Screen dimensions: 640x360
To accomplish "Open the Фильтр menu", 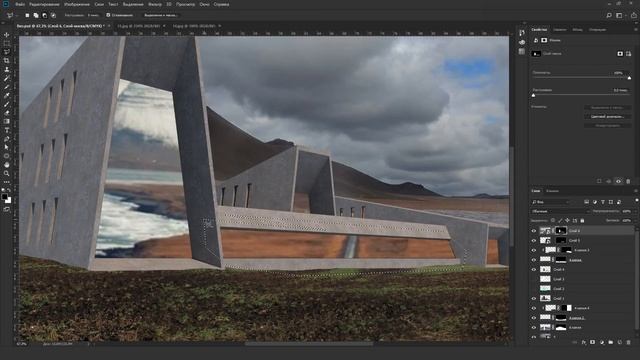I will coord(155,4).
